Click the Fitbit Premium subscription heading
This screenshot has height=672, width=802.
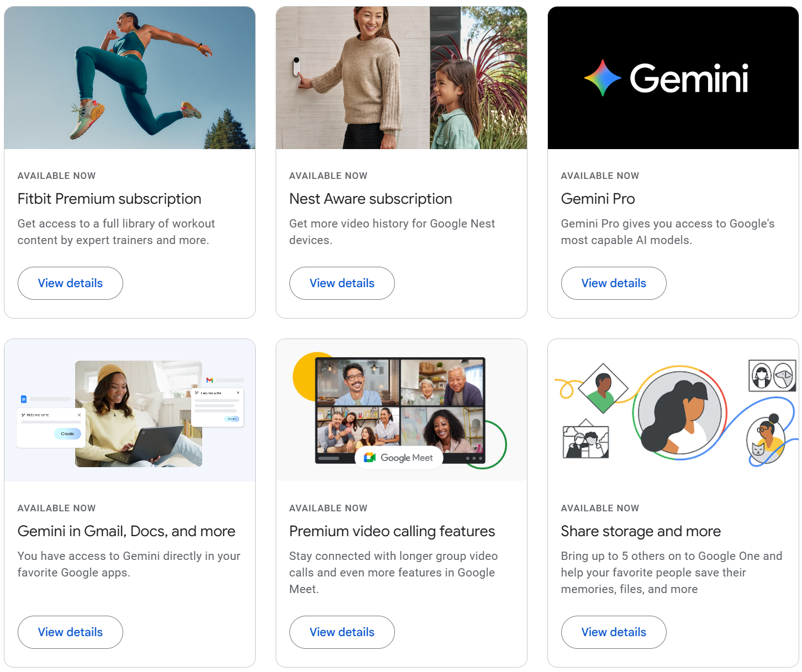click(x=109, y=199)
